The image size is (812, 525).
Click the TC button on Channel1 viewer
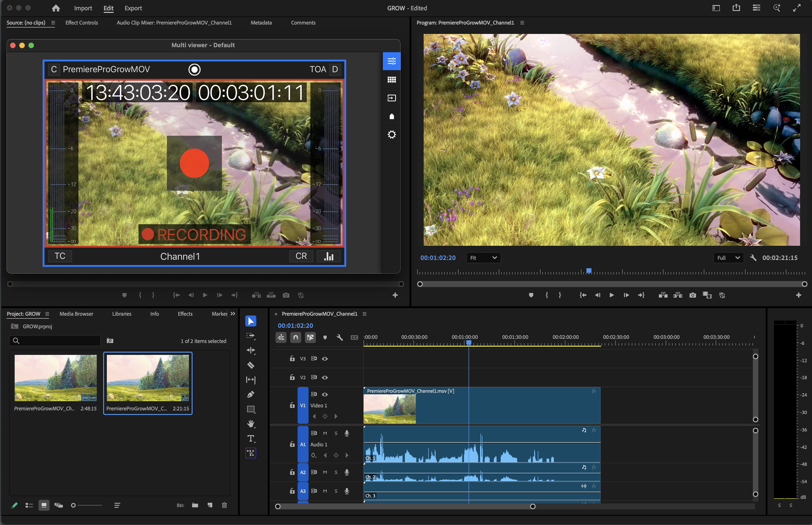click(60, 256)
